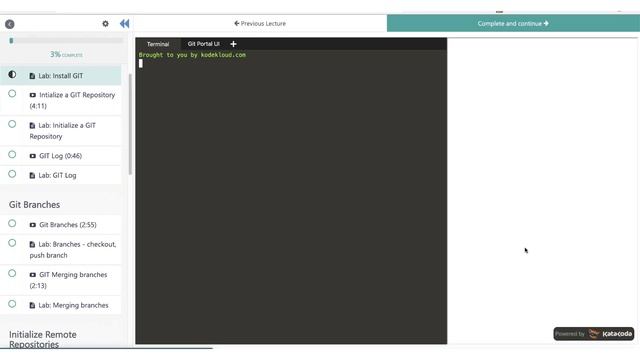Toggle completion circle for GIT Log (0:46)
The image size is (640, 360).
12,155
